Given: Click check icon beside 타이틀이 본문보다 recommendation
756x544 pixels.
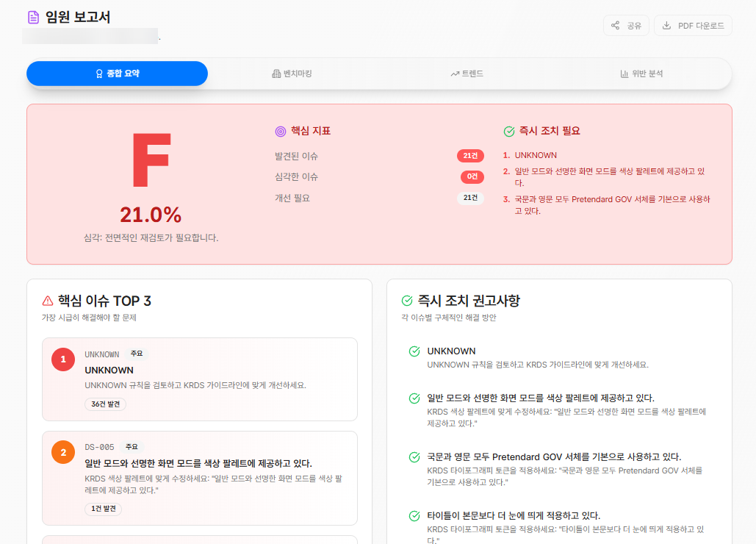Looking at the screenshot, I should [x=414, y=516].
